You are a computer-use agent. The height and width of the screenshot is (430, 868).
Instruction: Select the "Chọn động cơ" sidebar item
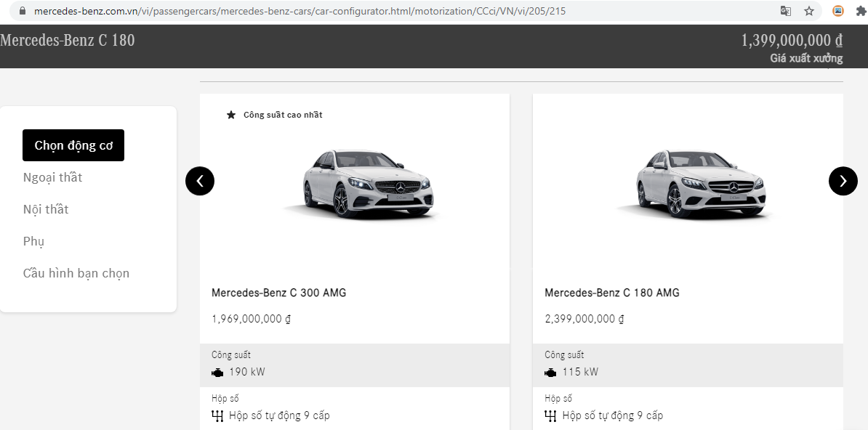(x=73, y=145)
